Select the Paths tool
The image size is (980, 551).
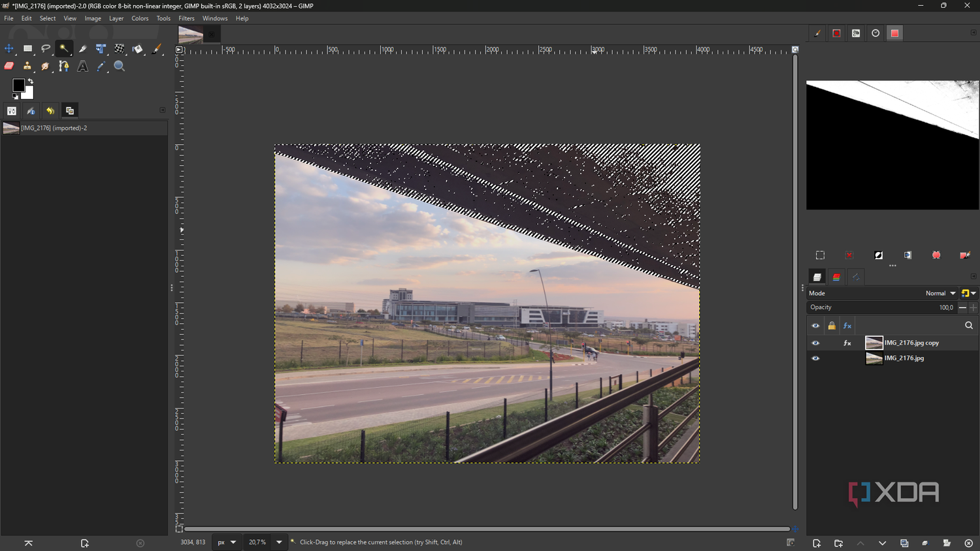pyautogui.click(x=64, y=66)
